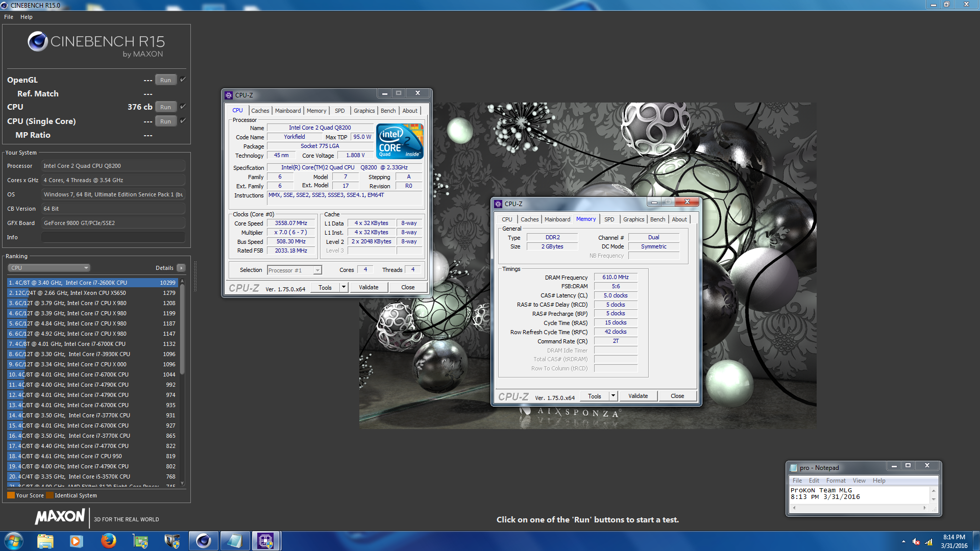Click Validate in CPU tab window
This screenshot has width=980, height=551.
point(369,287)
